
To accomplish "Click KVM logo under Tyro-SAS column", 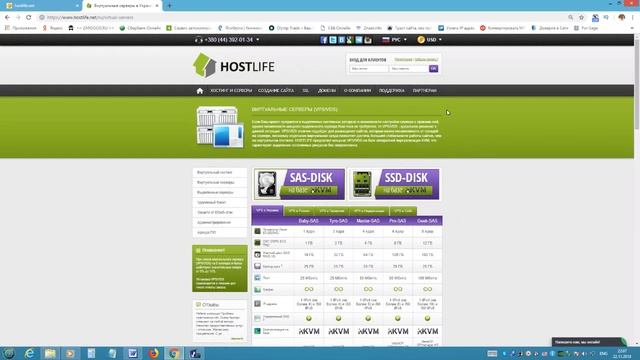I will coord(338,331).
